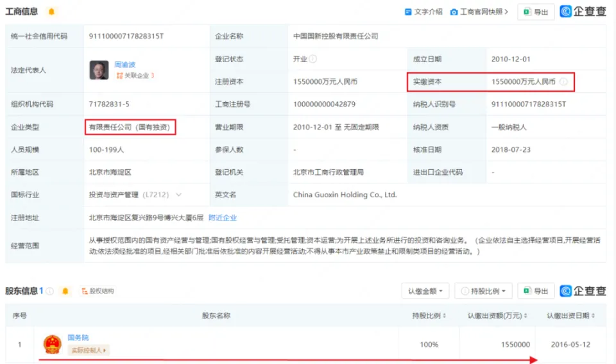Click the info icon next to 股东信息 count
The image size is (616, 364).
point(50,291)
